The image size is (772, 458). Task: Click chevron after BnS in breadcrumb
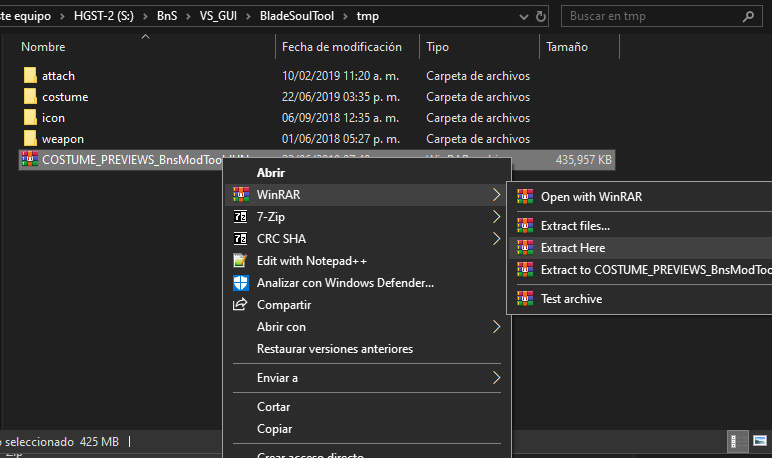188,17
